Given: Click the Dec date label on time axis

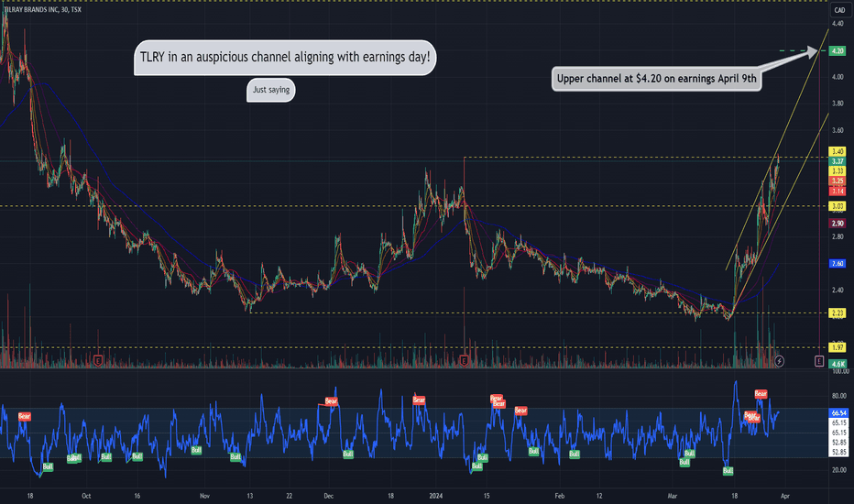Looking at the screenshot, I should 328,496.
